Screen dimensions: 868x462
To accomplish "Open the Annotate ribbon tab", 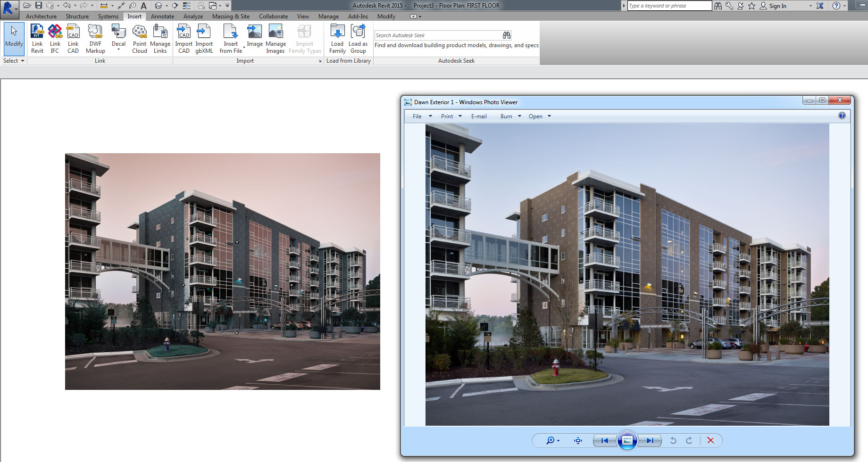I will (162, 16).
